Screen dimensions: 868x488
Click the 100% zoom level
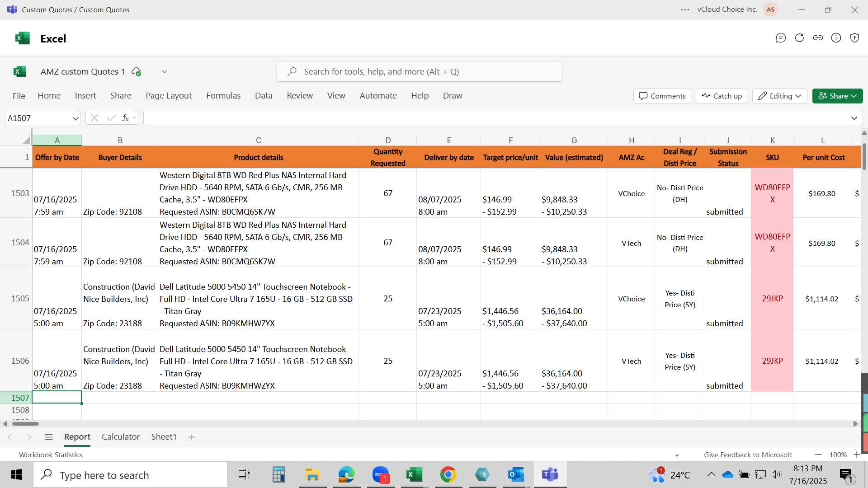(x=838, y=455)
